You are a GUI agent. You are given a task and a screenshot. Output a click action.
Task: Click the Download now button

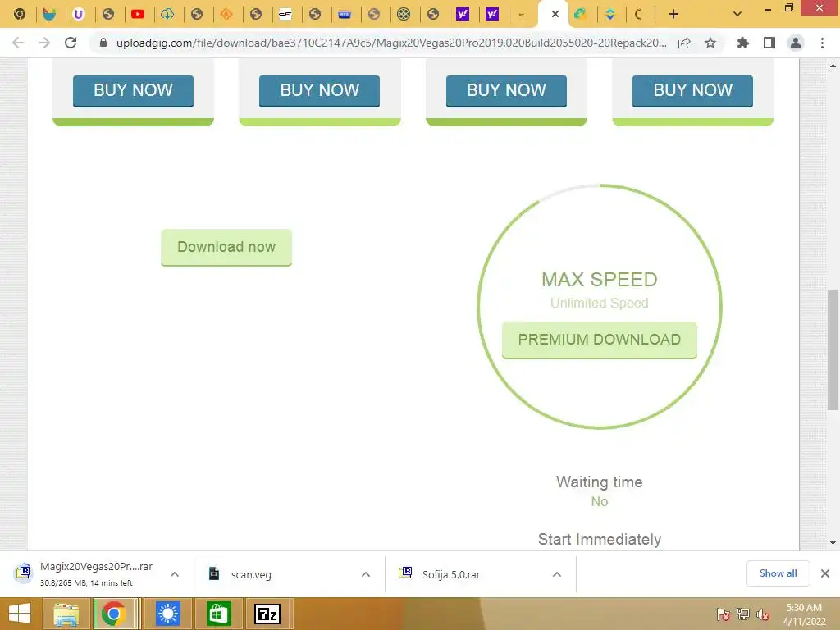pyautogui.click(x=226, y=247)
